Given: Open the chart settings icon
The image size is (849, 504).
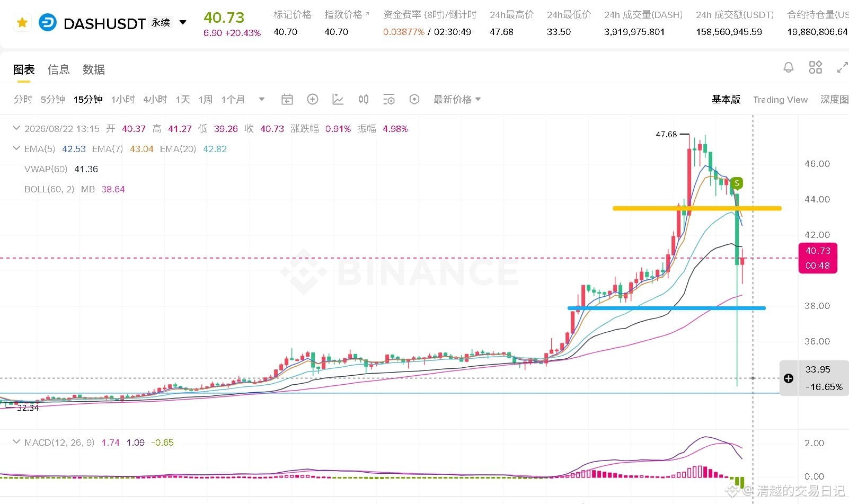Looking at the screenshot, I should [x=389, y=99].
